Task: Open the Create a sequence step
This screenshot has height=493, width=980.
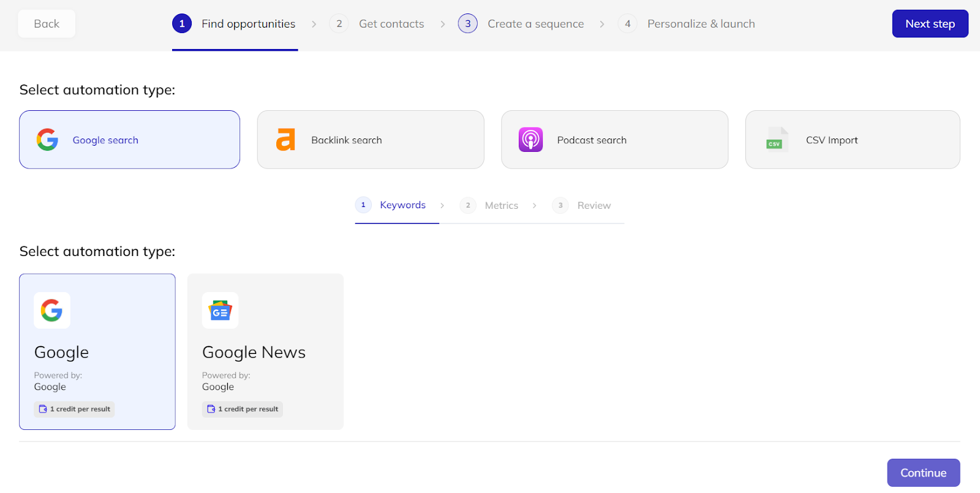Action: pos(521,24)
